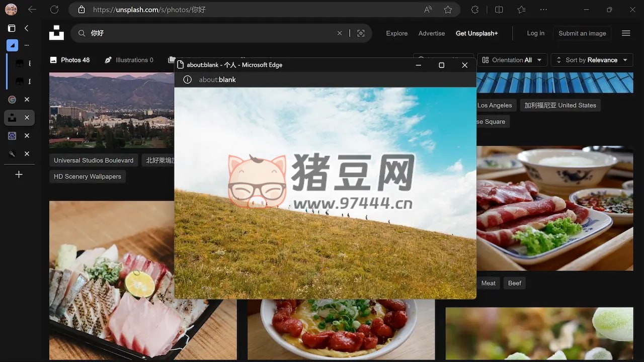Switch to the Illustrations 0 tab
This screenshot has width=644, height=362.
click(129, 60)
